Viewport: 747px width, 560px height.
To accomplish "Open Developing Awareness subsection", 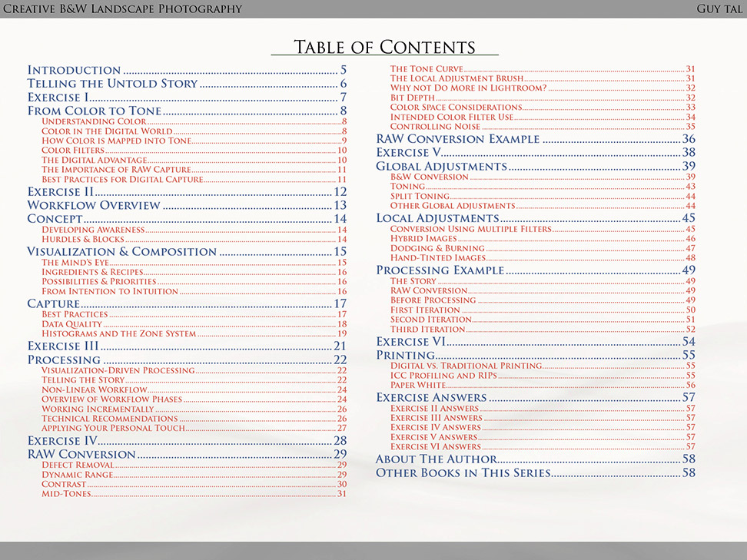I will click(x=194, y=230).
